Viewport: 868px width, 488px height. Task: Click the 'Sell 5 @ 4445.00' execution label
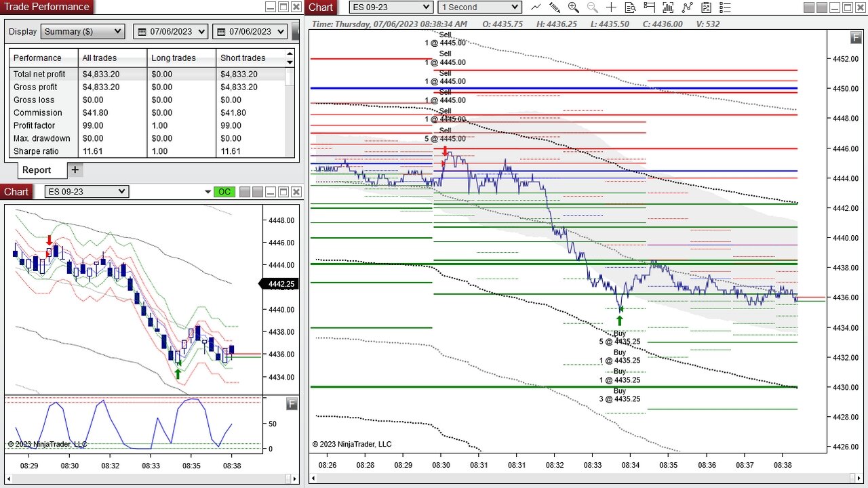pyautogui.click(x=445, y=134)
